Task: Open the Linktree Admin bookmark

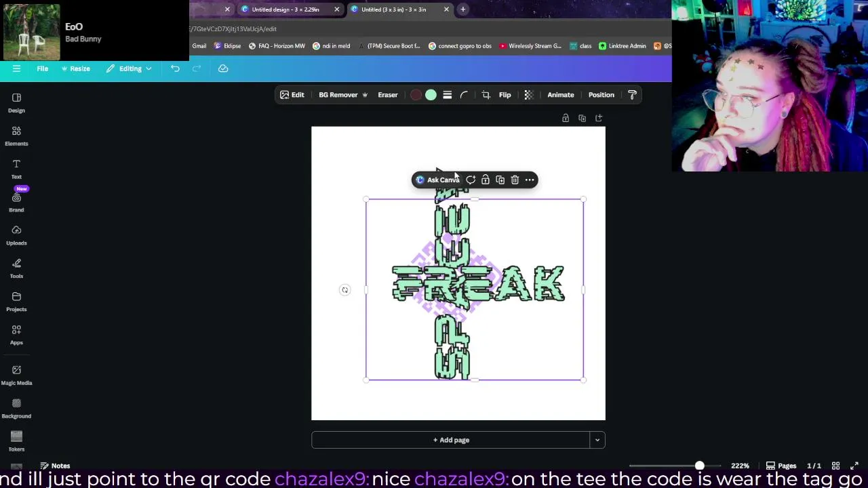Action: click(622, 46)
